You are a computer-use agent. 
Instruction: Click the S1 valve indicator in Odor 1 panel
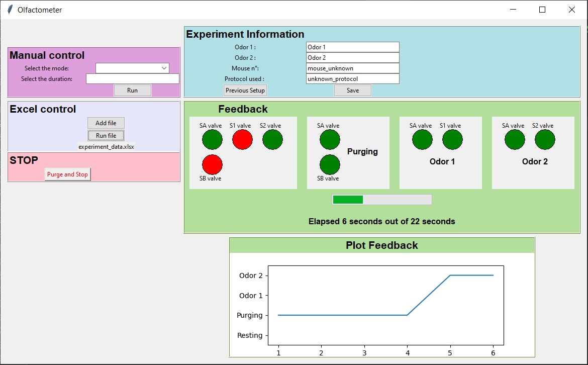point(452,140)
